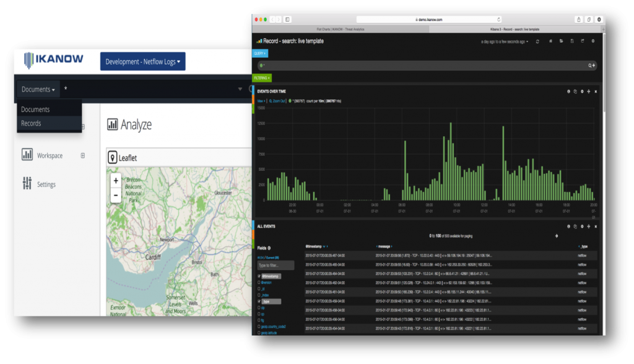Click the Analyze bar chart icon
This screenshot has width=634, height=364.
point(112,124)
